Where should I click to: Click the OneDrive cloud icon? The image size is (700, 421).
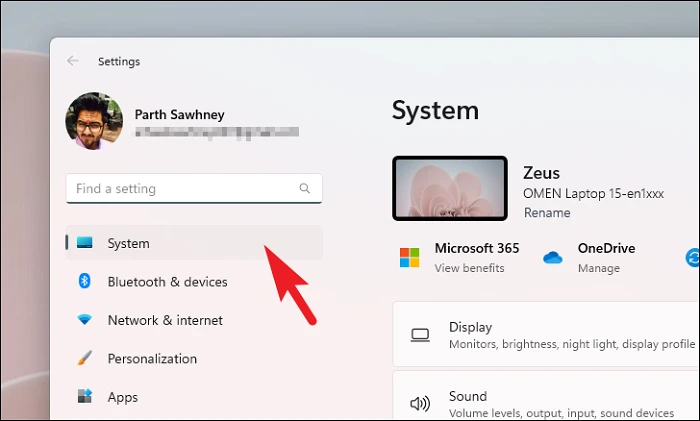pos(553,258)
